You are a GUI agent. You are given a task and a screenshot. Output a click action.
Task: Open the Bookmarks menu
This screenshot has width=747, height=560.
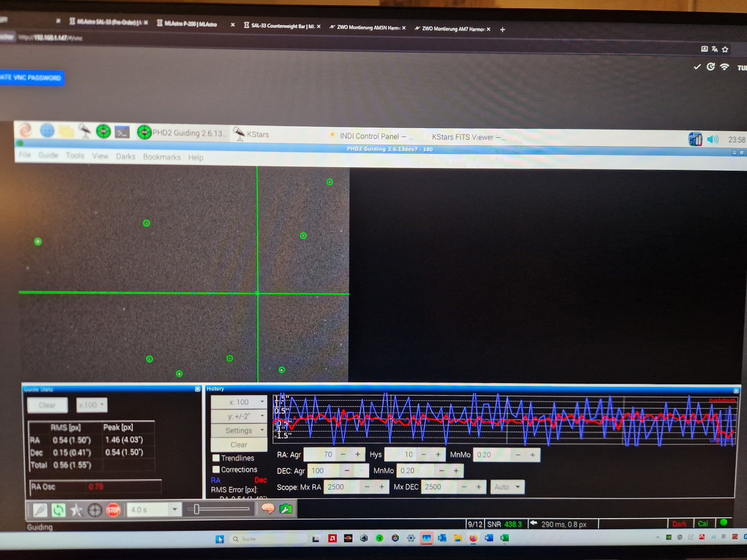[162, 157]
